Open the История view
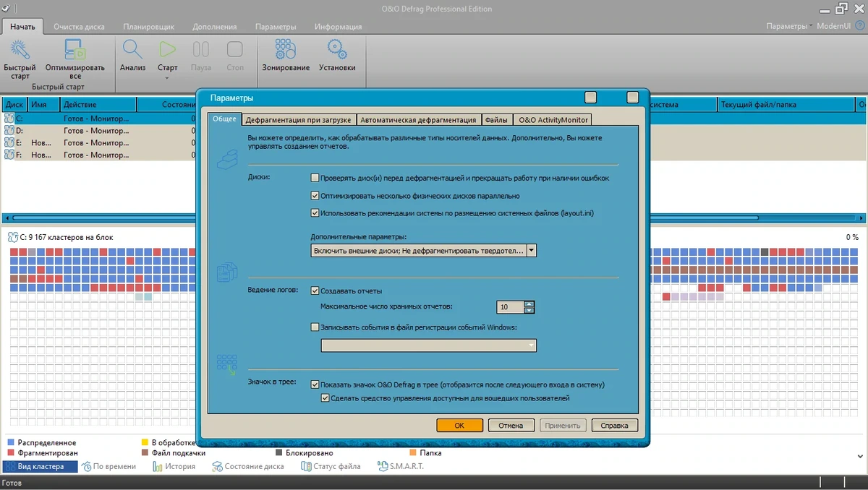868x490 pixels. tap(174, 466)
